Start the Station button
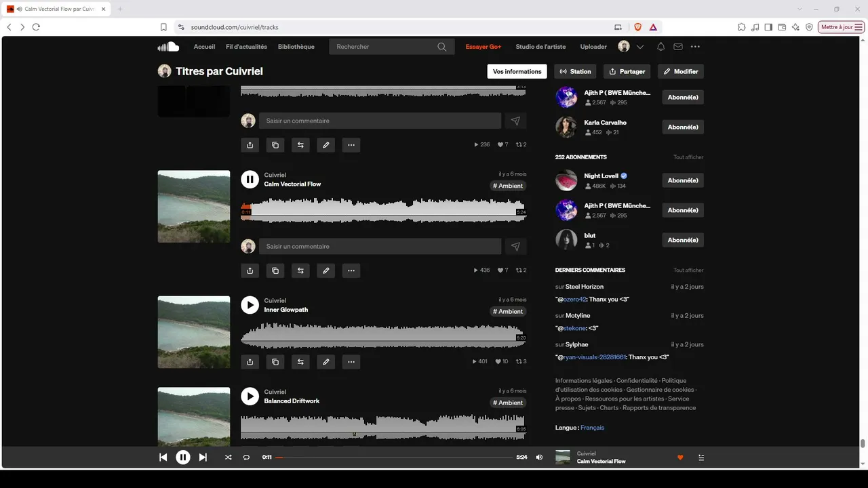 point(576,71)
